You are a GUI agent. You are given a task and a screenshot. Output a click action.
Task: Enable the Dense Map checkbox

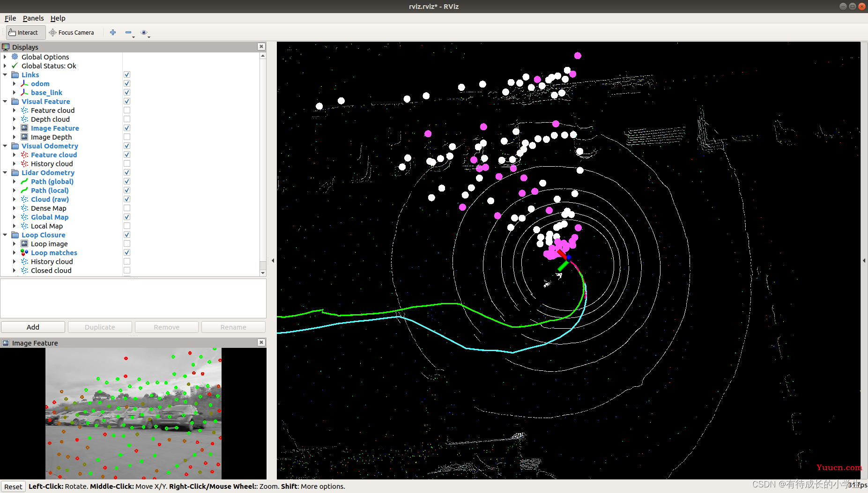[x=127, y=208]
